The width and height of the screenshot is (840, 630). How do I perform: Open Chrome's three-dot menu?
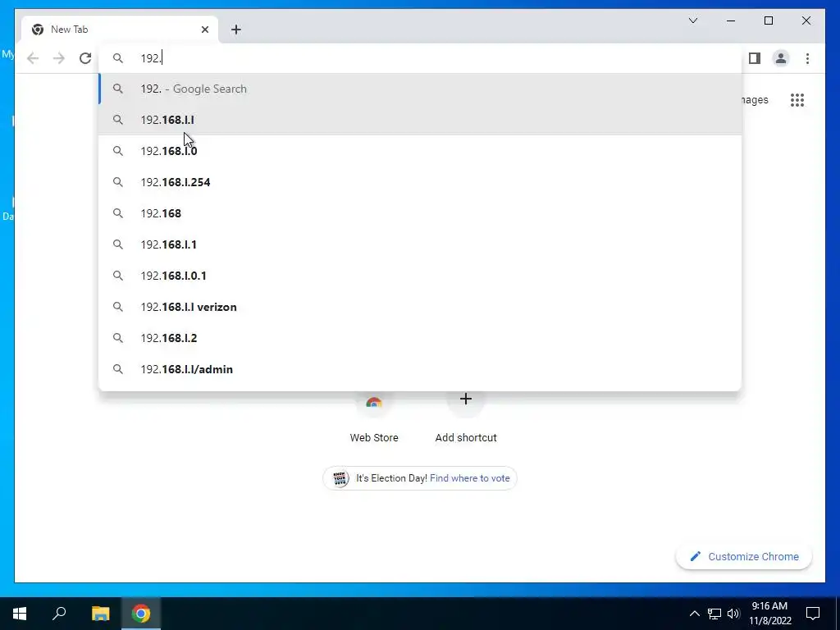(807, 58)
